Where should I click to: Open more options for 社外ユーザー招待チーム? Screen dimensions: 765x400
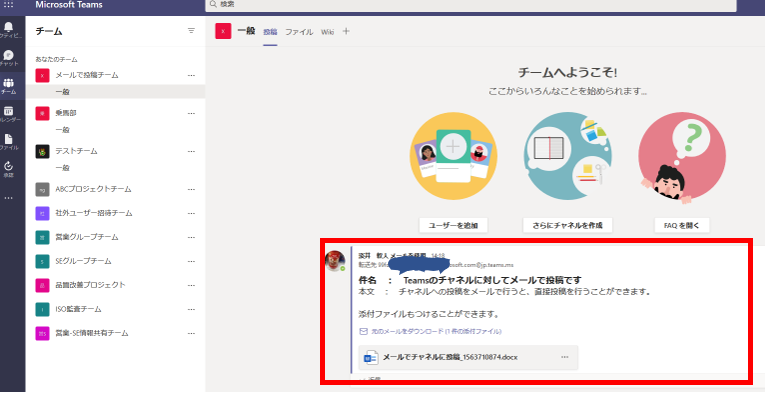(191, 213)
